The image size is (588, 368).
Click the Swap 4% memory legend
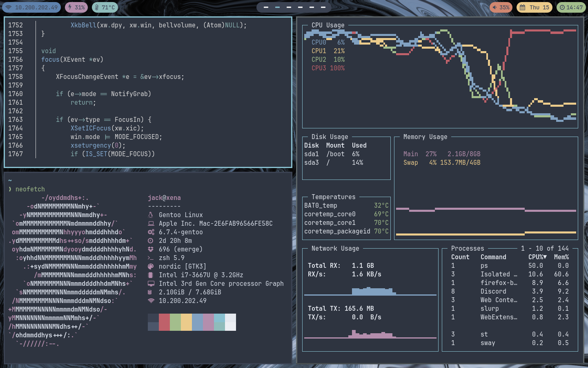pos(442,162)
